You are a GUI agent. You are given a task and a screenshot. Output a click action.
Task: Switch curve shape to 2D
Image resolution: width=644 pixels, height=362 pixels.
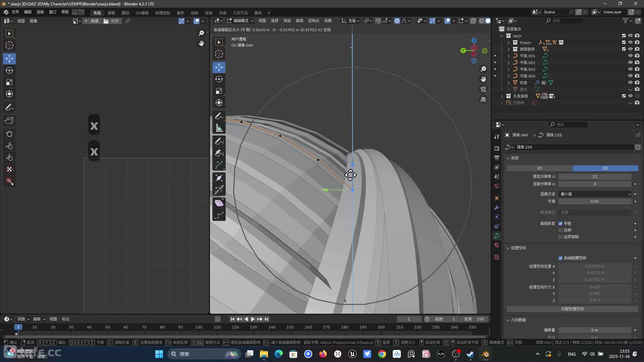(539, 168)
